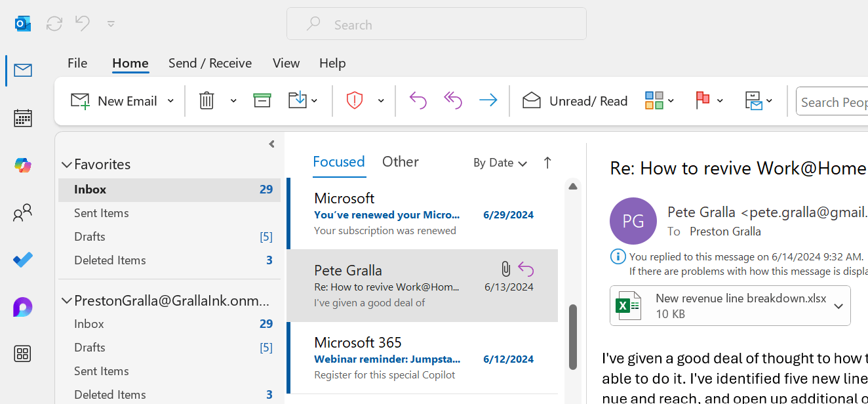
Task: Collapse the folder pane using the chevron
Action: click(271, 144)
